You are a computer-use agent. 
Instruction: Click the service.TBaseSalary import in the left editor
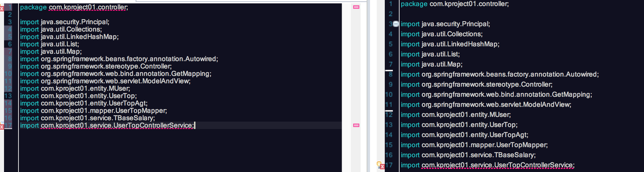pos(87,118)
